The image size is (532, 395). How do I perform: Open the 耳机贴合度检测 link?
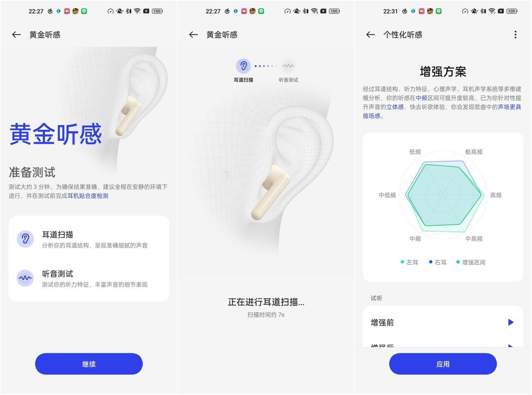click(x=88, y=196)
